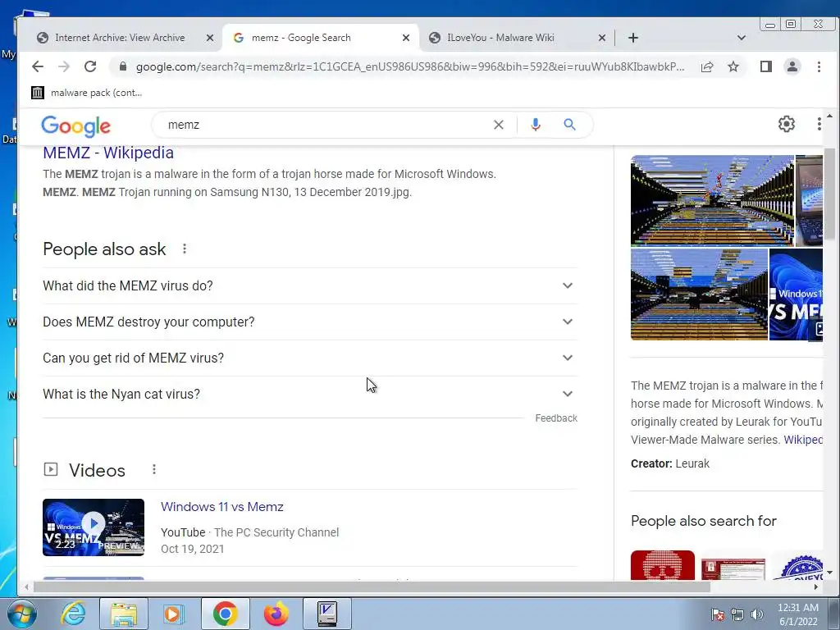Open the large MEMZ glitch image

(x=712, y=201)
